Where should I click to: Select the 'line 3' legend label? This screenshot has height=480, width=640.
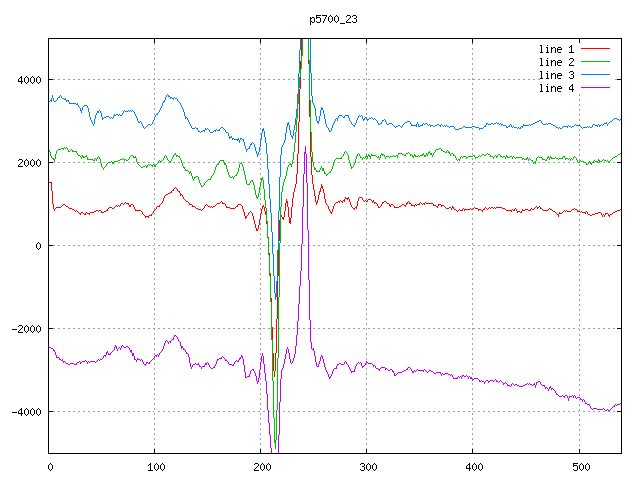556,76
